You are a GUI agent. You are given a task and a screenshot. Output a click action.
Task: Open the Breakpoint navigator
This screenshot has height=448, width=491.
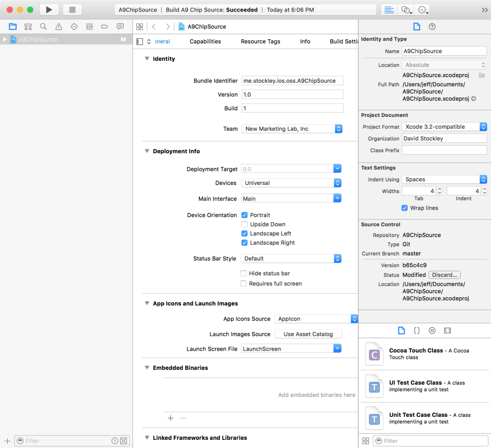coord(105,26)
